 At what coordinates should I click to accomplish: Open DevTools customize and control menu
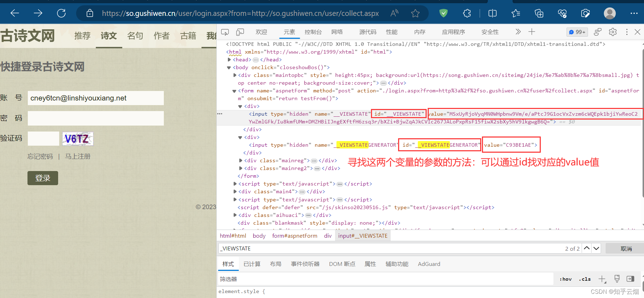627,32
